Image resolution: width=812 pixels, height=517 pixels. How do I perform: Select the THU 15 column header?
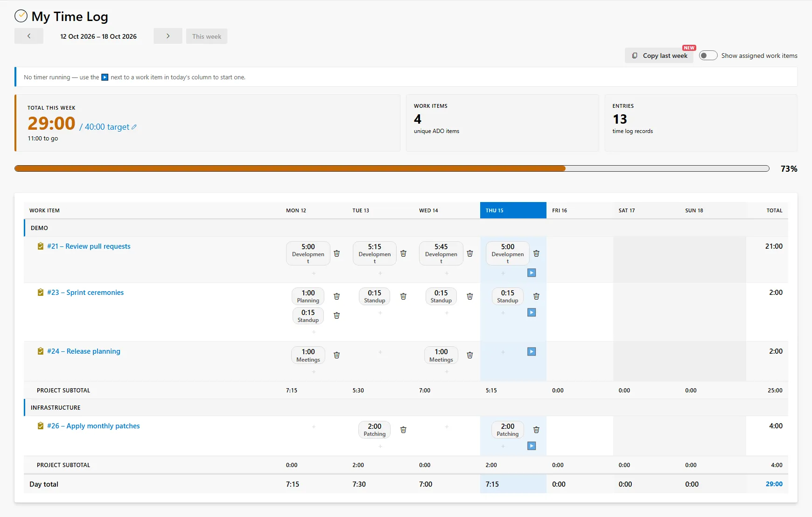[513, 210]
